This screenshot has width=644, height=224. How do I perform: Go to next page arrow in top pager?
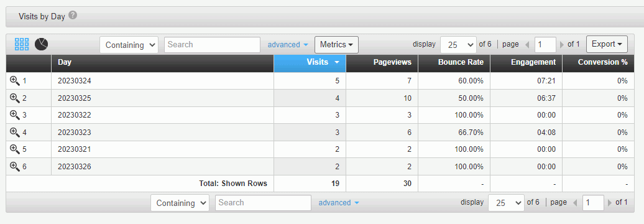click(562, 44)
